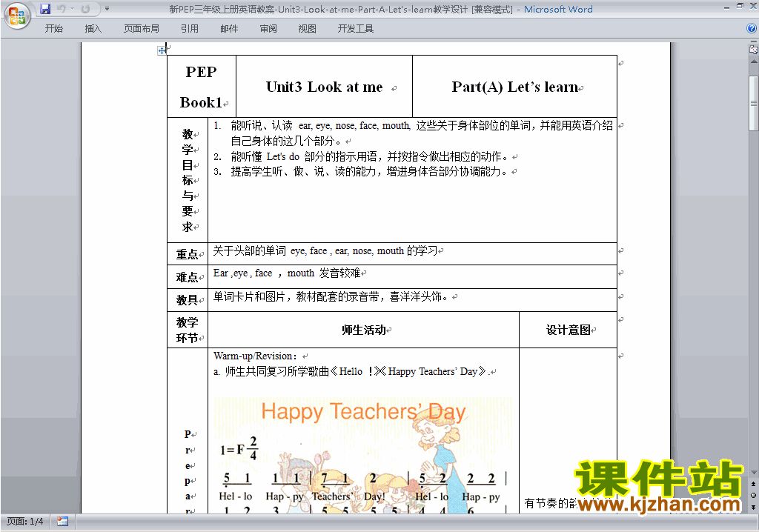Switch to the 页面布局 tab

[142, 29]
